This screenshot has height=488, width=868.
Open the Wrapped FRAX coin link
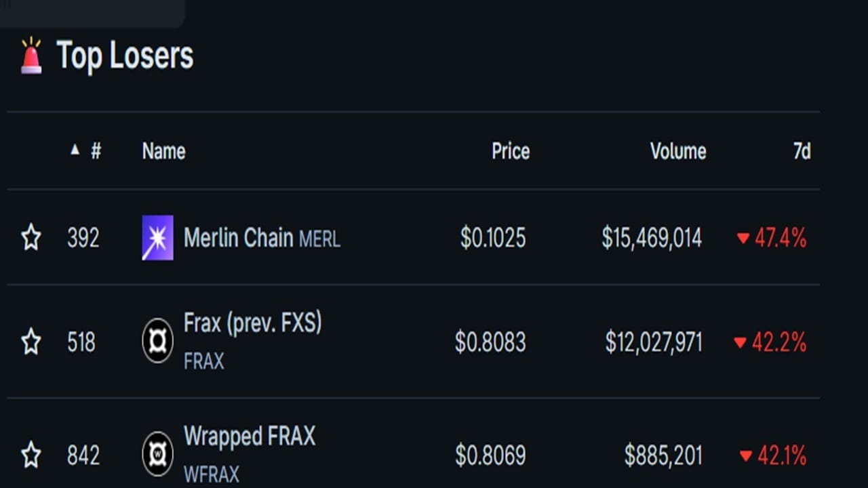250,436
